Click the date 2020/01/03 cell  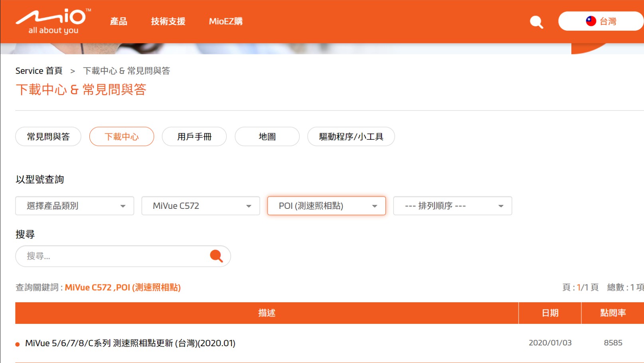click(x=550, y=343)
